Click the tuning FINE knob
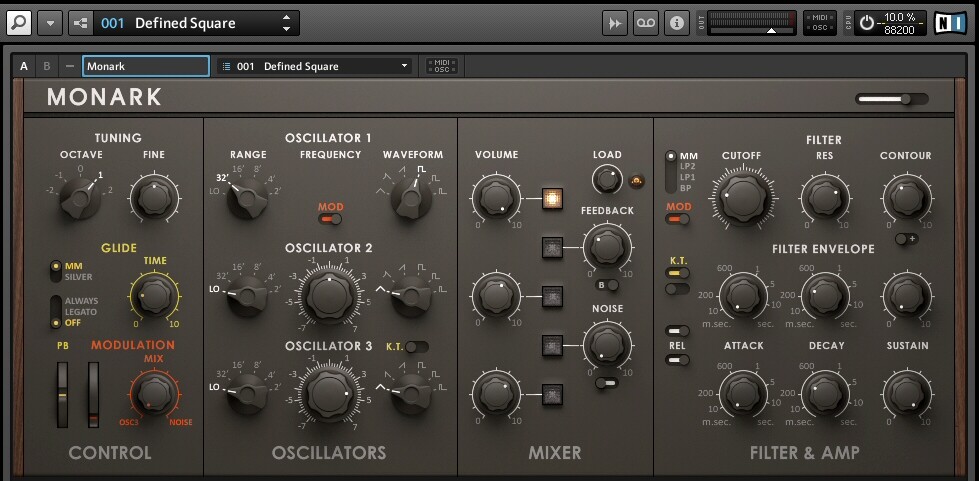Screen dimensions: 979x481 click(x=154, y=198)
